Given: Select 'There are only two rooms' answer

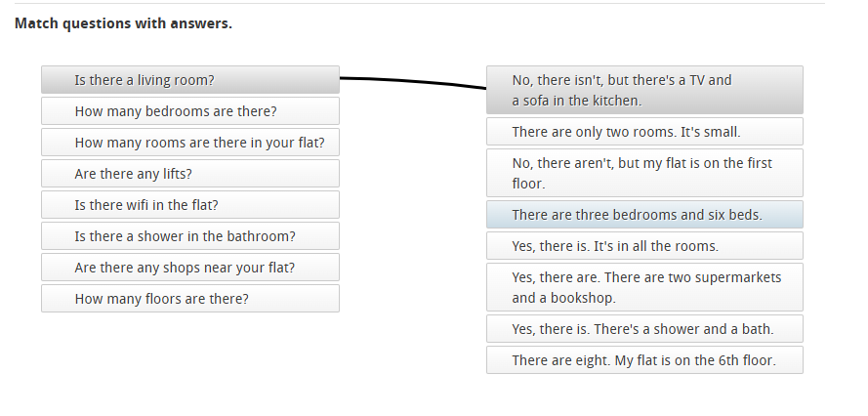Looking at the screenshot, I should click(644, 131).
